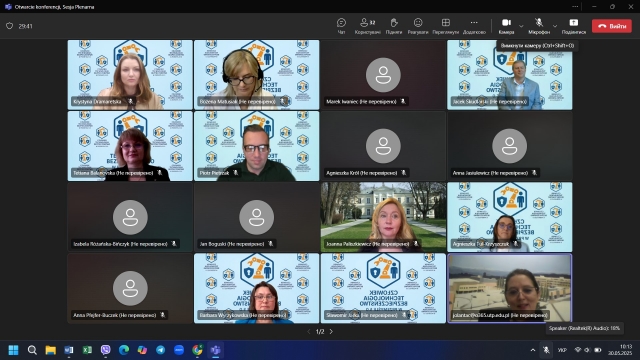This screenshot has width=640, height=360.
Task: Raise your hand in the meeting
Action: point(393,26)
